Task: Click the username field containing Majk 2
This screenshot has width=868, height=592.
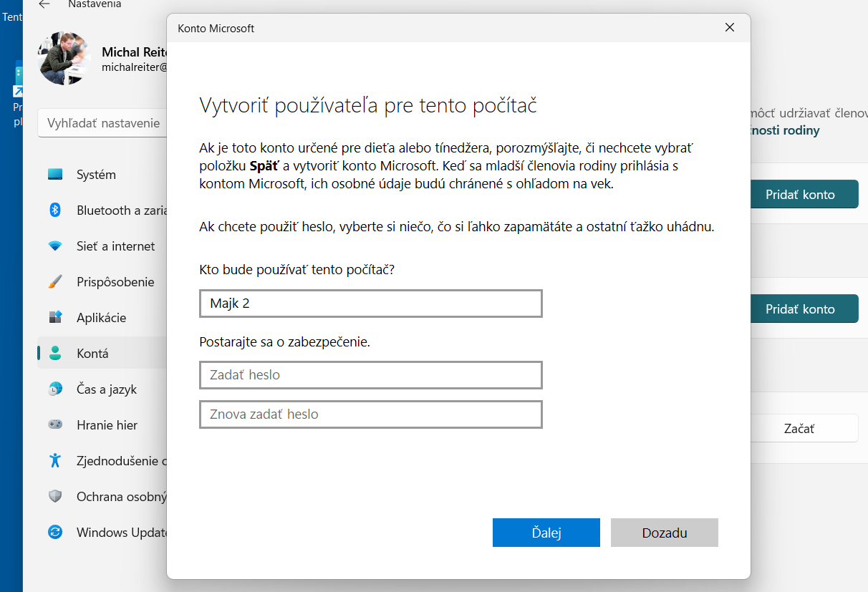Action: tap(370, 304)
